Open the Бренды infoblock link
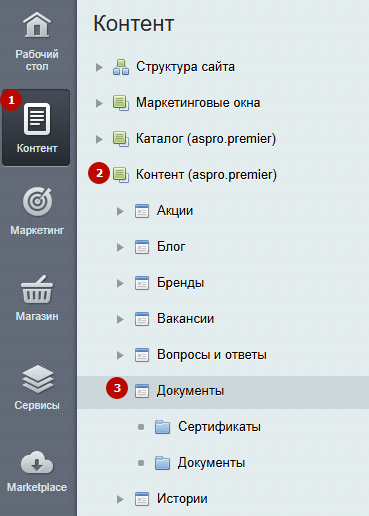This screenshot has width=369, height=516. tap(180, 283)
